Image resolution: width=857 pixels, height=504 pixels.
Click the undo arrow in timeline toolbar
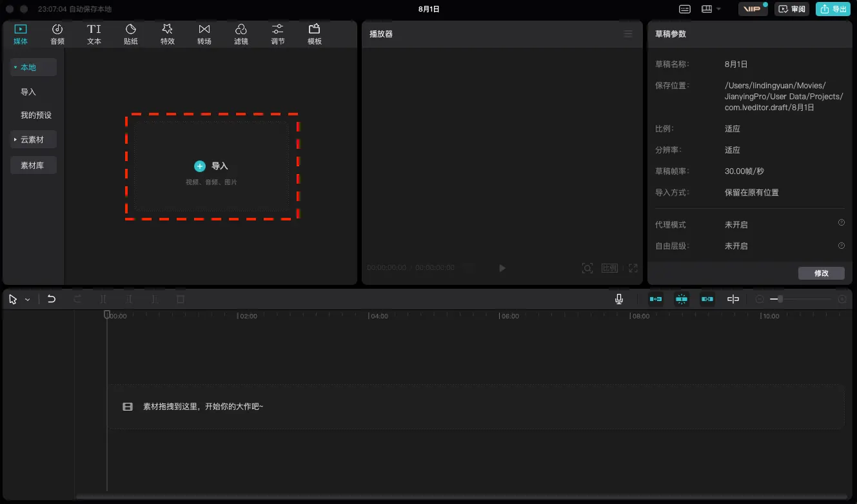coord(52,299)
